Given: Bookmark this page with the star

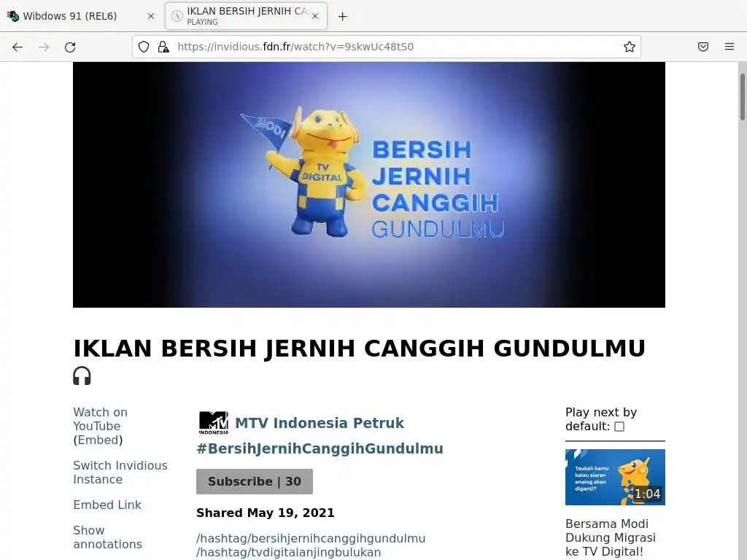Looking at the screenshot, I should coord(630,47).
